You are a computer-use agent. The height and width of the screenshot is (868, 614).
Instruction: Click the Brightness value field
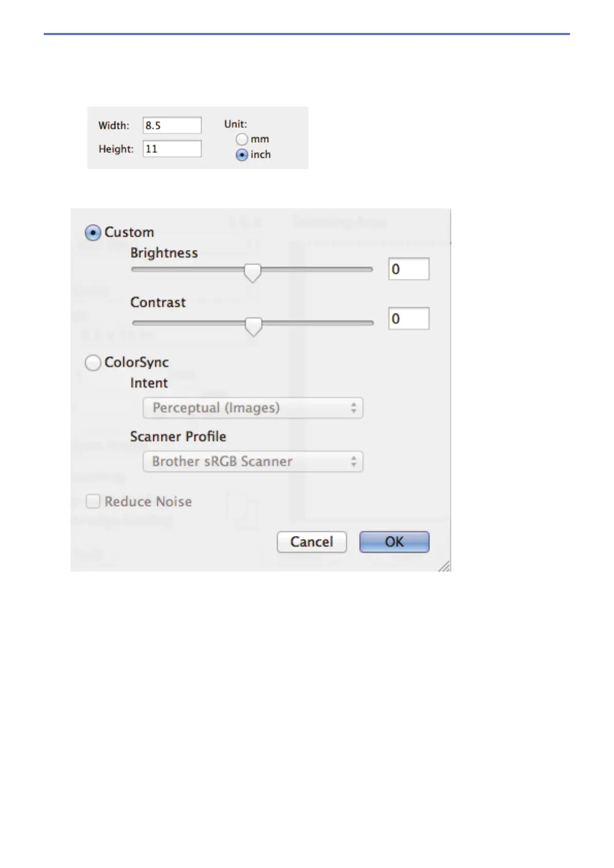coord(409,269)
